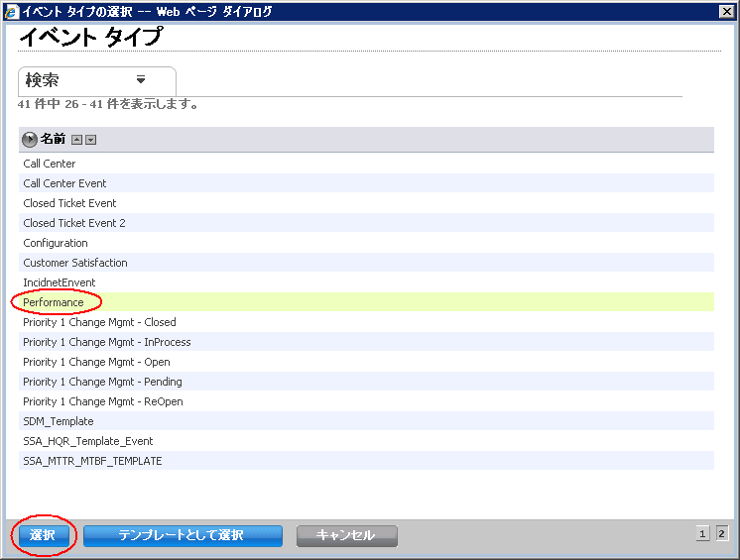Select the Configuration row
The image size is (740, 560).
tap(366, 242)
